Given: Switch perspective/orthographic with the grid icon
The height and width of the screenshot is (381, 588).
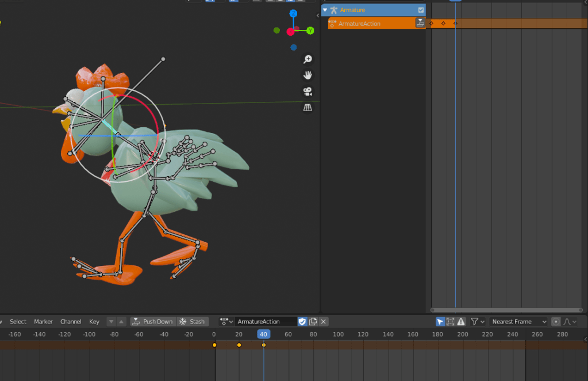Looking at the screenshot, I should click(x=308, y=108).
